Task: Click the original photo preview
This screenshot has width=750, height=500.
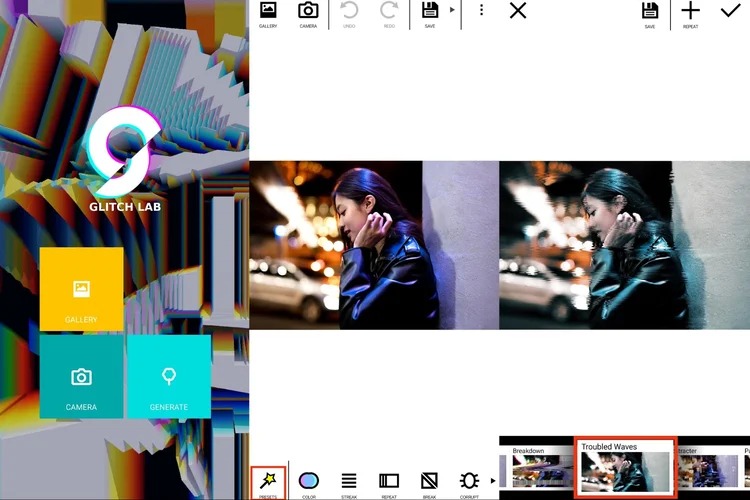Action: click(x=374, y=245)
